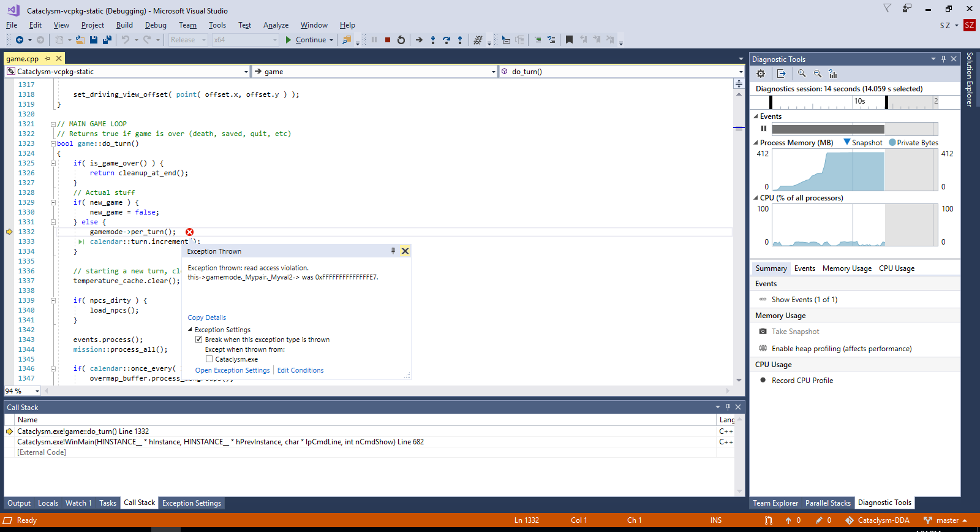Save game.cpp with the floppy icon
The width and height of the screenshot is (980, 532).
click(x=94, y=40)
